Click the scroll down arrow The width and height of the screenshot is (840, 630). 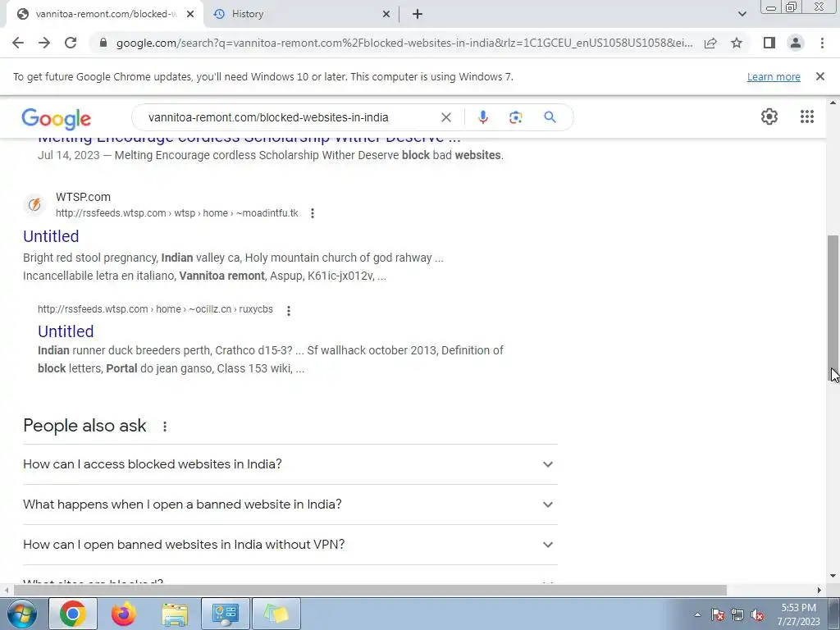tap(833, 577)
